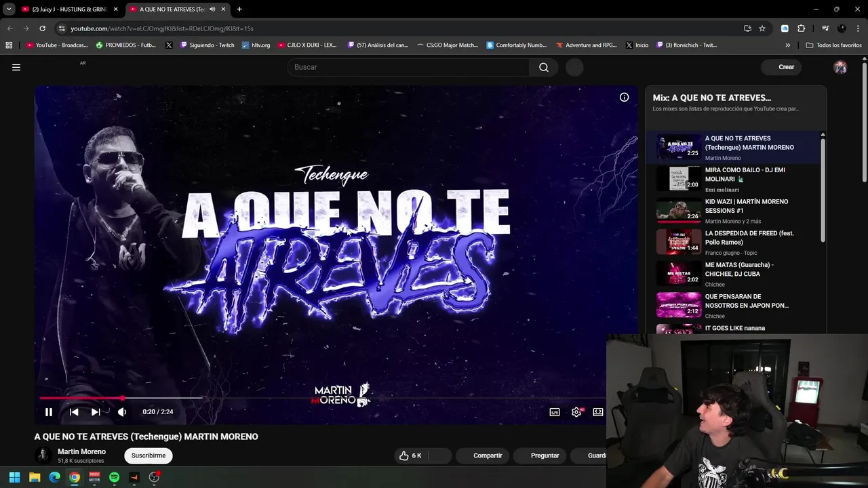Open CS:GO Major Match... bookmark
The width and height of the screenshot is (868, 488).
point(447,45)
